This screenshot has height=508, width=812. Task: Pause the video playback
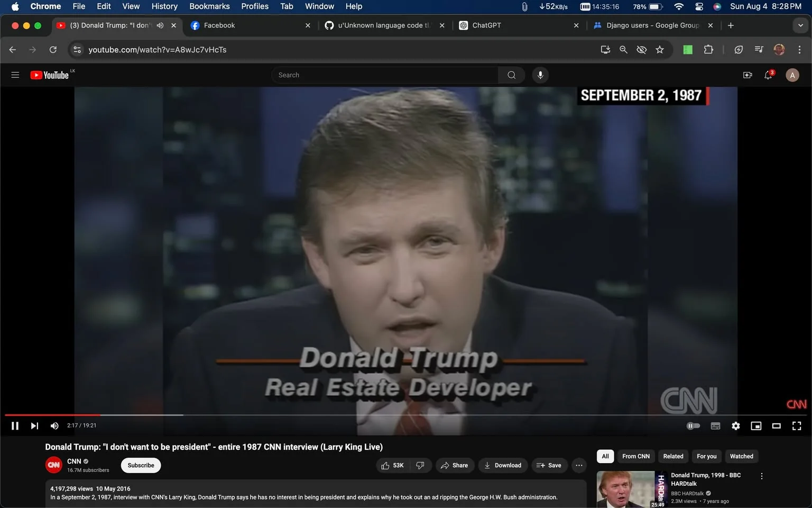[x=15, y=426]
